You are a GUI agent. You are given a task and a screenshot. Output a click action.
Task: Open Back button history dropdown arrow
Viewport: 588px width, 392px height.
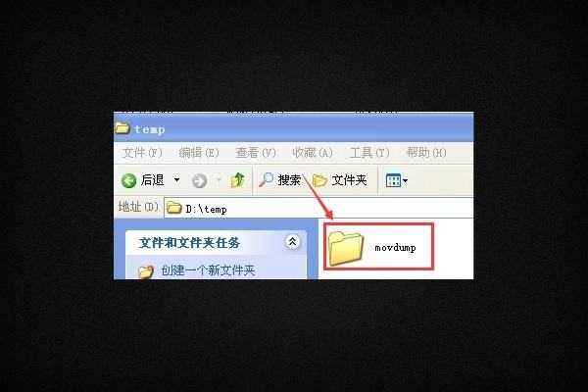[x=176, y=180]
